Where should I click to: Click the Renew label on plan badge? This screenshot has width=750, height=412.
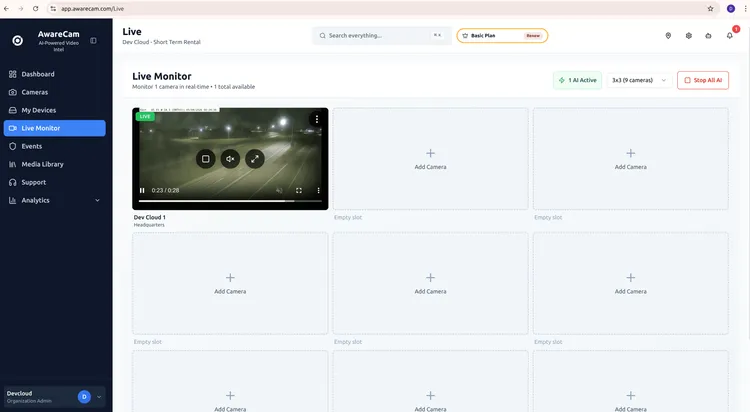(x=533, y=35)
